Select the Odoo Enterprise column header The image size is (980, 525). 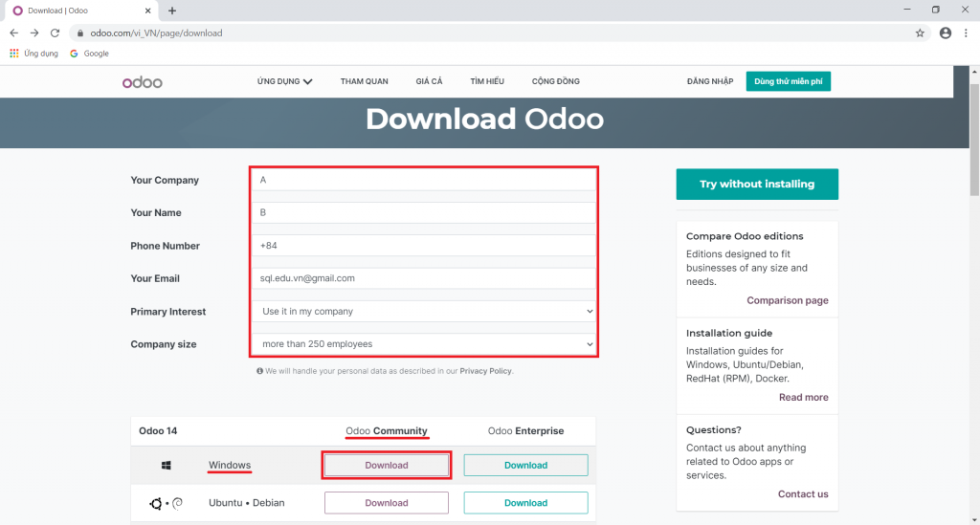point(525,430)
